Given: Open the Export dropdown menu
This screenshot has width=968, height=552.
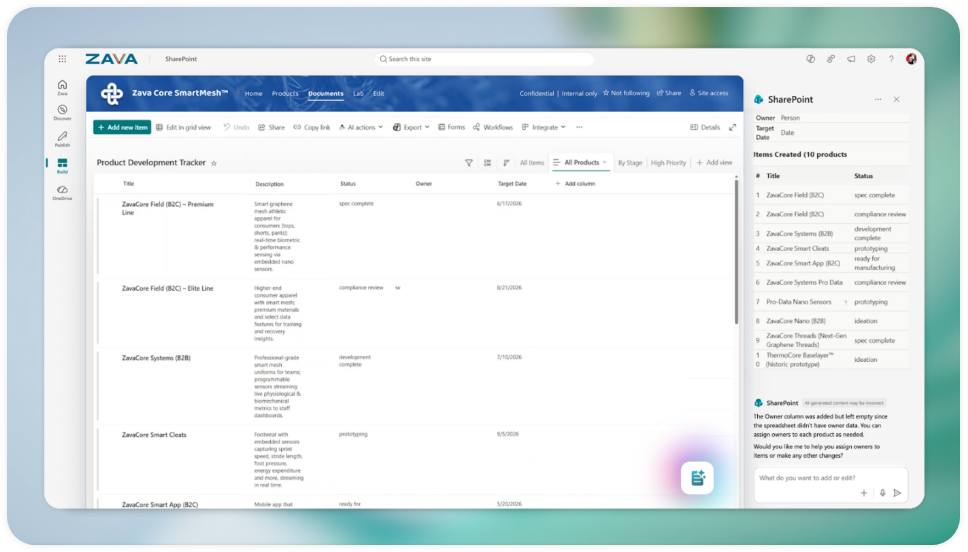Looking at the screenshot, I should [411, 127].
